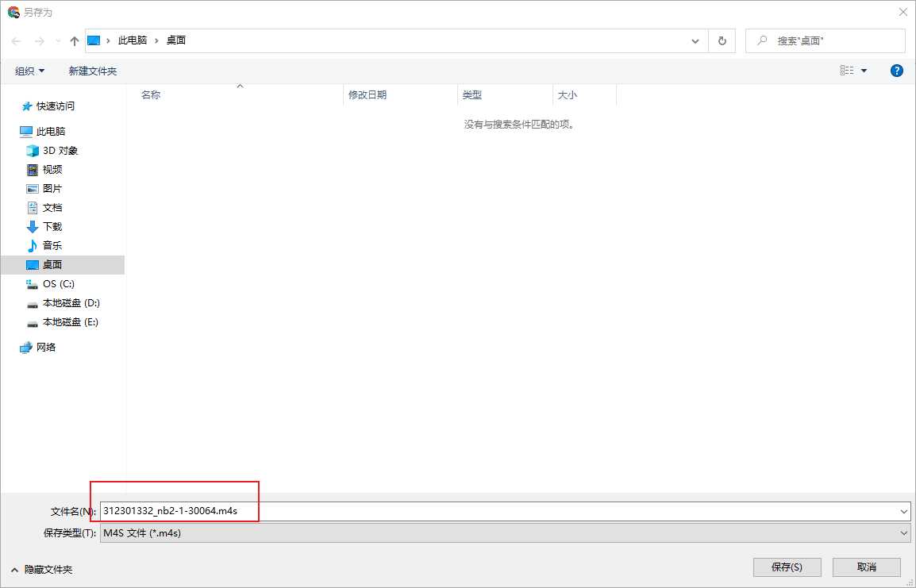Click the Back navigation arrow
916x588 pixels.
17,41
